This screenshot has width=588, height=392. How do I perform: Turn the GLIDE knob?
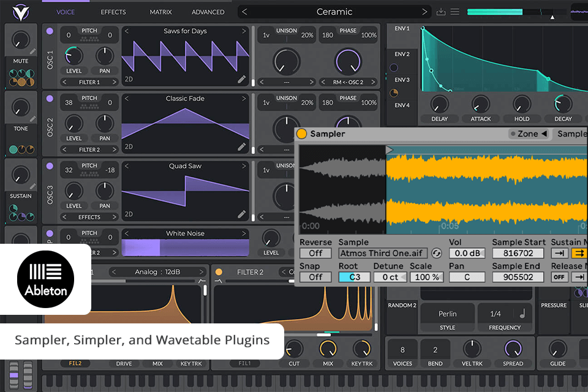(x=557, y=349)
